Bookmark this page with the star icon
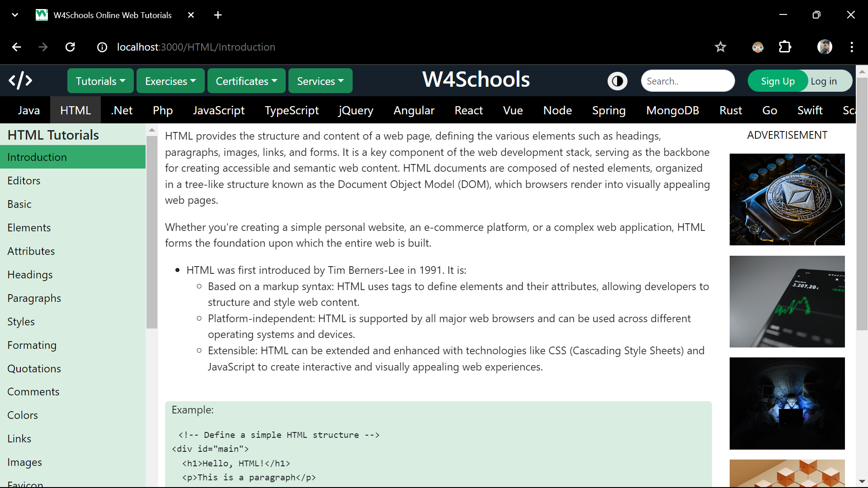868x488 pixels. pyautogui.click(x=721, y=47)
